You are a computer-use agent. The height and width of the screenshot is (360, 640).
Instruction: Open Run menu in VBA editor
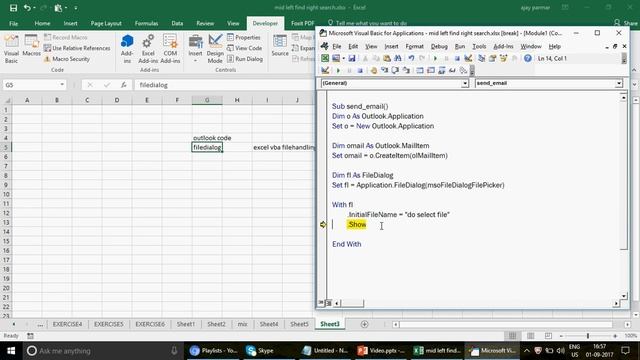[x=460, y=46]
